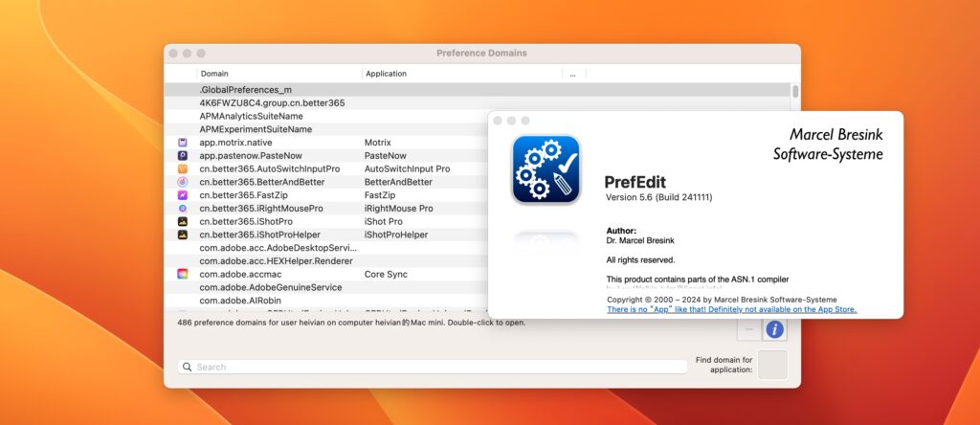Viewport: 980px width, 425px height.
Task: Click the Dr. Marcel Bresink author name
Action: tap(640, 240)
